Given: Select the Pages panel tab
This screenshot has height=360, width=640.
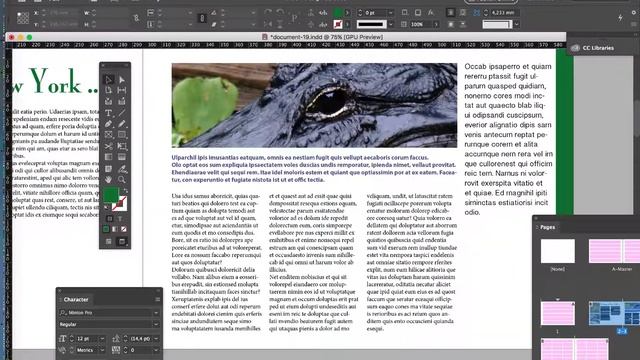Looking at the screenshot, I should [x=547, y=227].
